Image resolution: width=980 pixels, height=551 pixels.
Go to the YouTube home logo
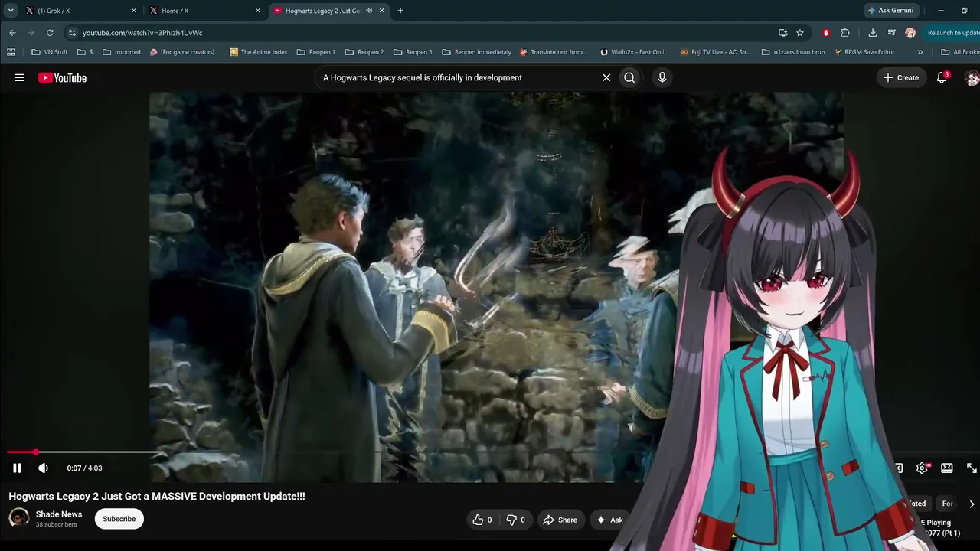pos(62,77)
